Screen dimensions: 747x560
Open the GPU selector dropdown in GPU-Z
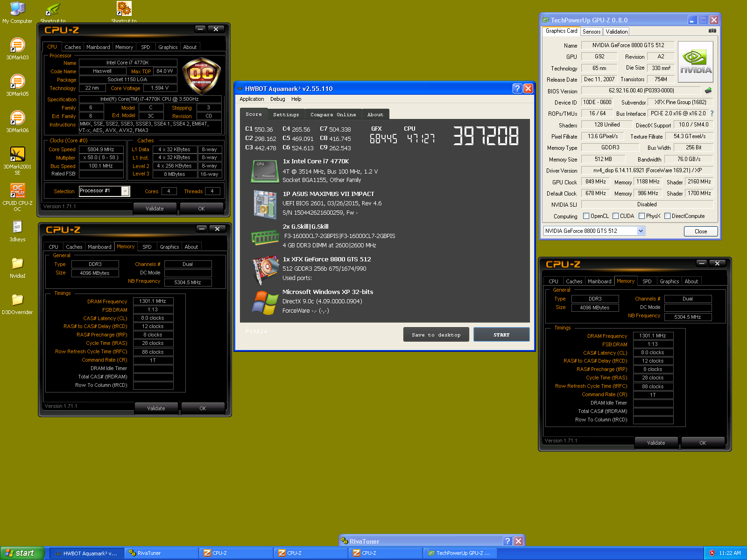[x=641, y=231]
